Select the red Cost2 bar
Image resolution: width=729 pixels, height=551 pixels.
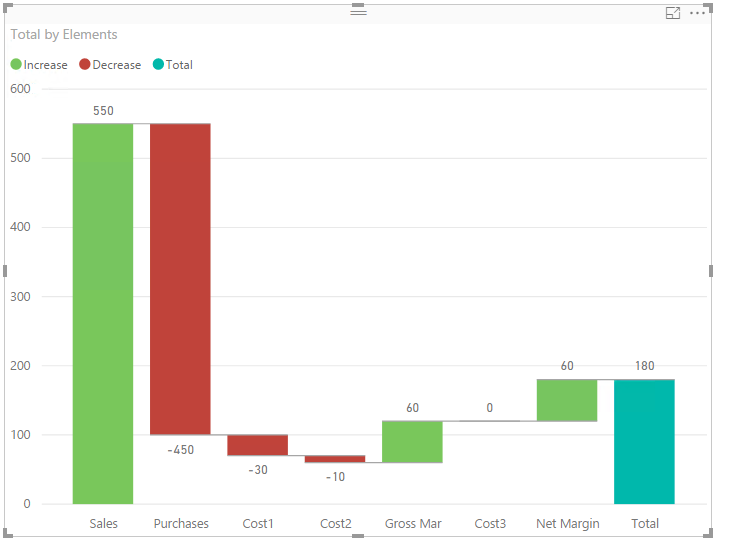[335, 459]
